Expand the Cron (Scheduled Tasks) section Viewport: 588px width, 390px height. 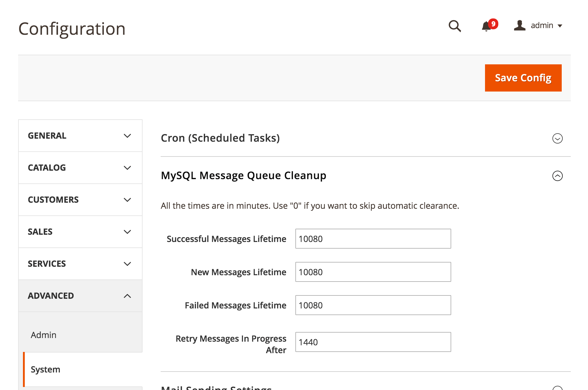click(557, 139)
